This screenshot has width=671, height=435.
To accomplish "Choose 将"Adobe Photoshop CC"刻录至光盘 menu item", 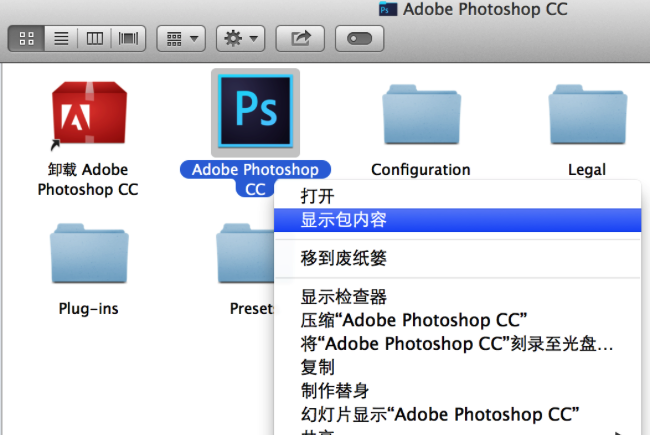I will point(457,344).
